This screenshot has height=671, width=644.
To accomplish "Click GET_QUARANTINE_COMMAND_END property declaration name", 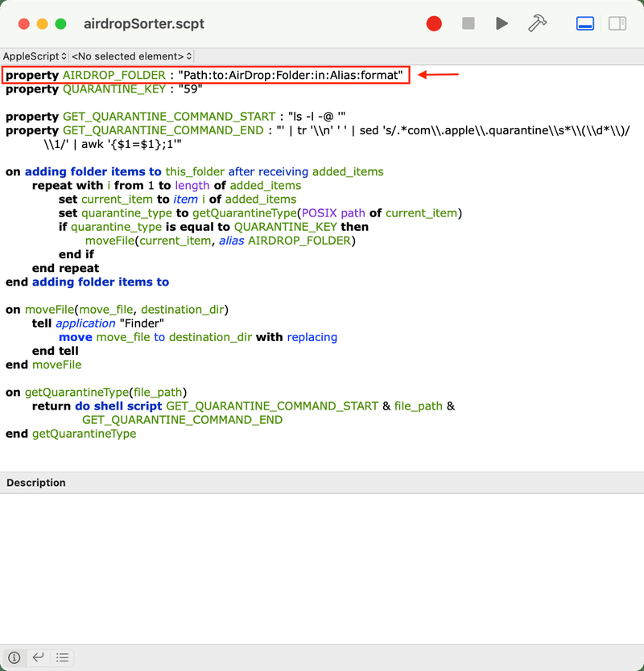I will coord(163,130).
